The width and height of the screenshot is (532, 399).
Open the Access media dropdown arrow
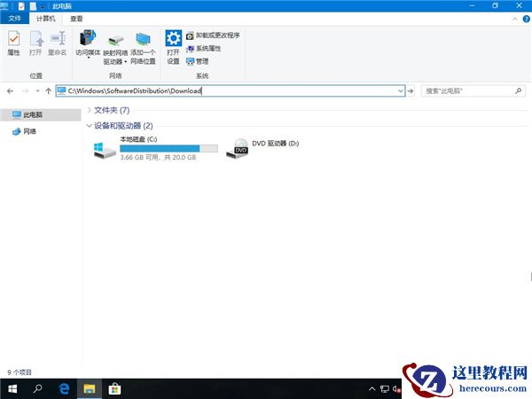point(88,58)
